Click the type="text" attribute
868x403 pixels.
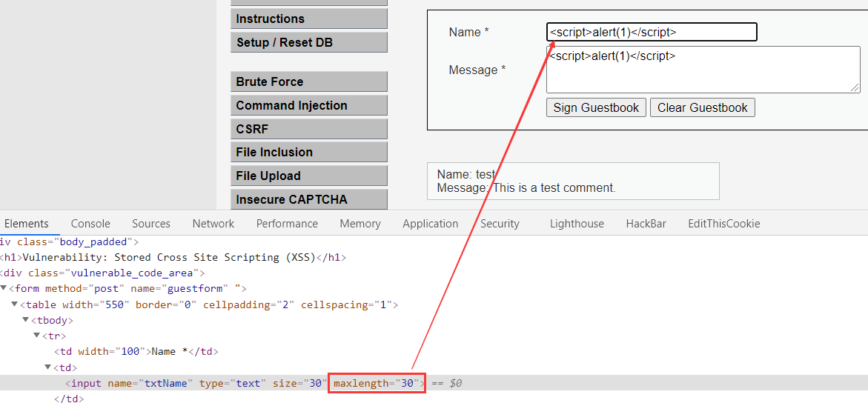click(x=233, y=382)
